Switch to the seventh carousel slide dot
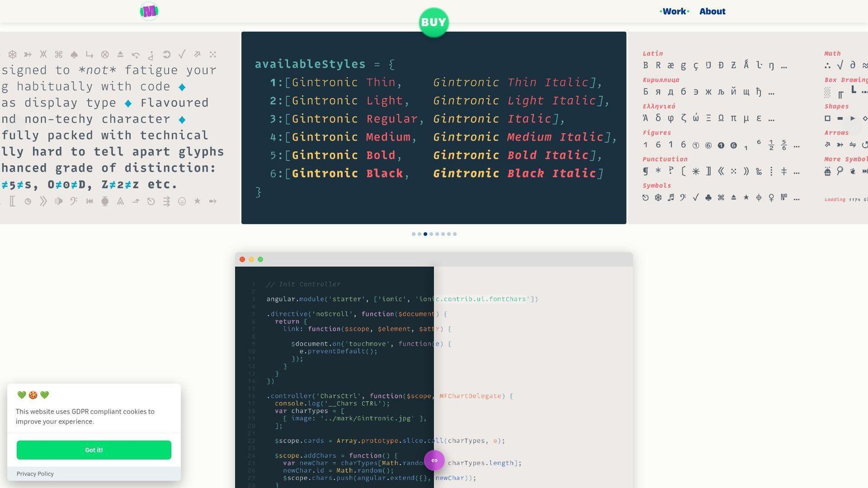This screenshot has height=488, width=868. coord(449,234)
